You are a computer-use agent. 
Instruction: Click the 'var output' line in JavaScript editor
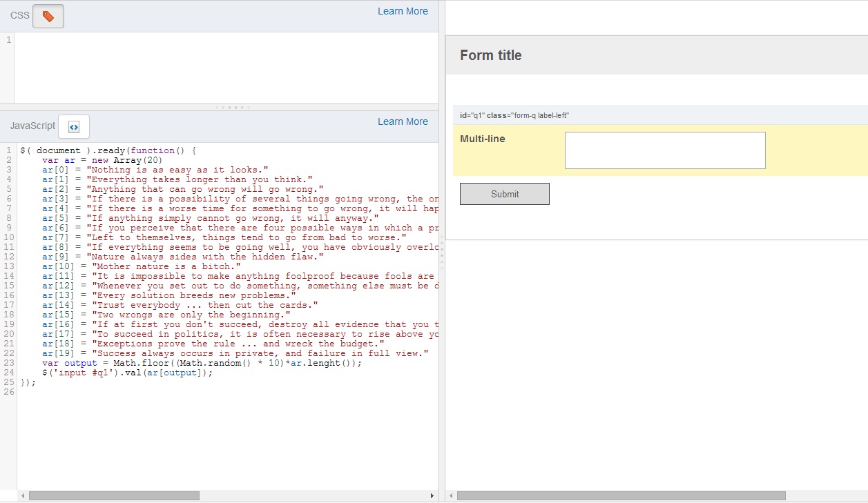tap(201, 363)
